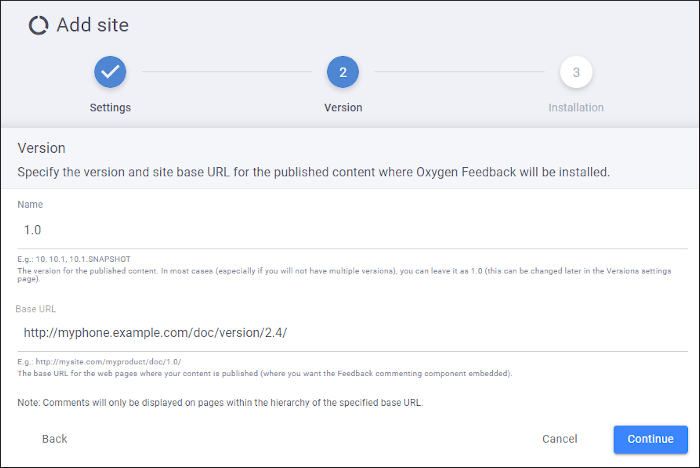This screenshot has height=468, width=700.
Task: Click the Add site title text
Action: coord(92,25)
